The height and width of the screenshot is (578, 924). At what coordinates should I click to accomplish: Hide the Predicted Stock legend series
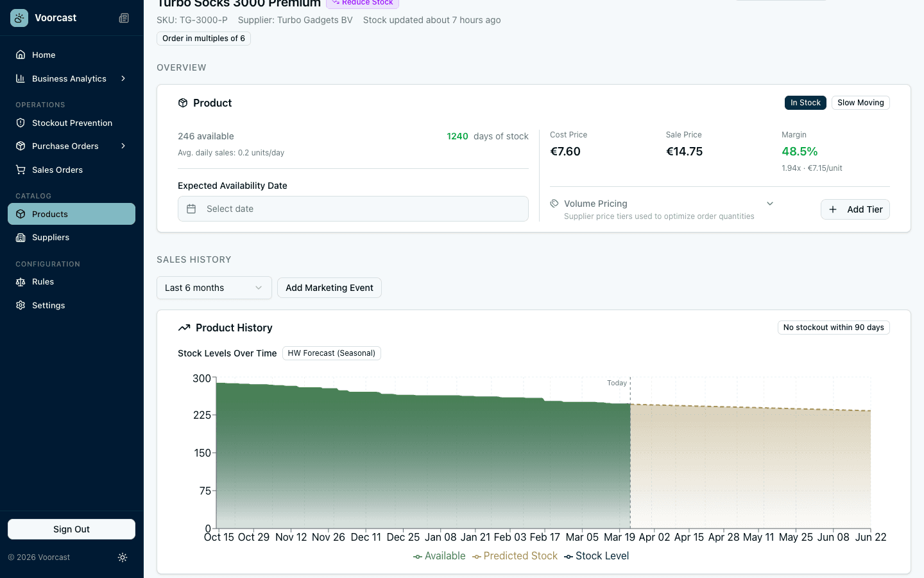point(515,556)
